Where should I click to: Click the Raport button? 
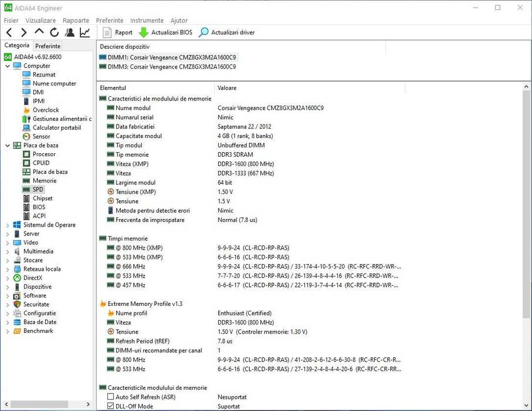coord(117,33)
